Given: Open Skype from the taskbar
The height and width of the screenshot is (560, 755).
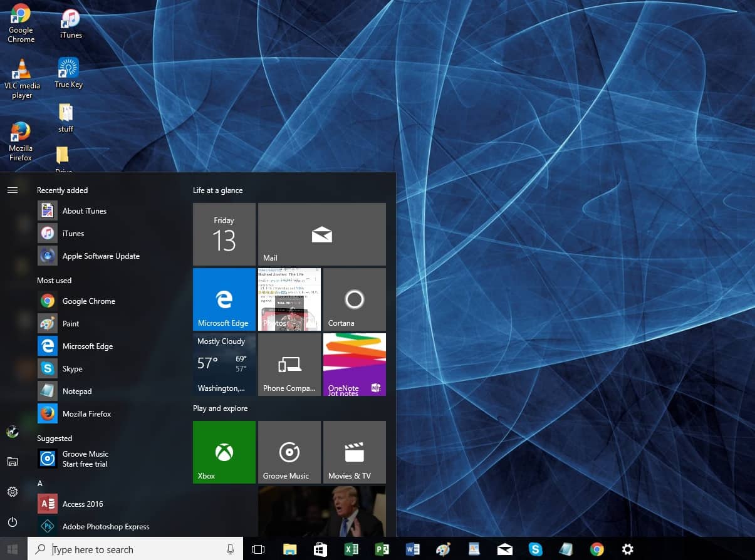Looking at the screenshot, I should click(535, 549).
